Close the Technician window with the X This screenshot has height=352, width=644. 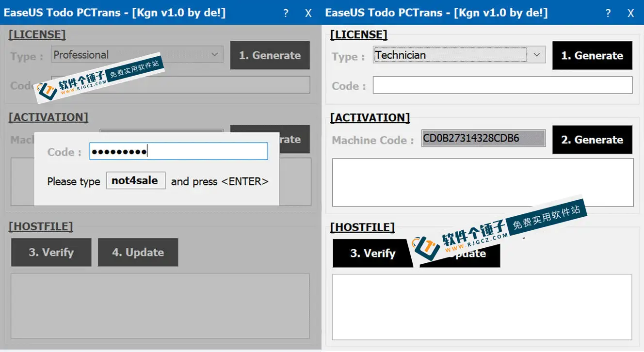click(630, 14)
